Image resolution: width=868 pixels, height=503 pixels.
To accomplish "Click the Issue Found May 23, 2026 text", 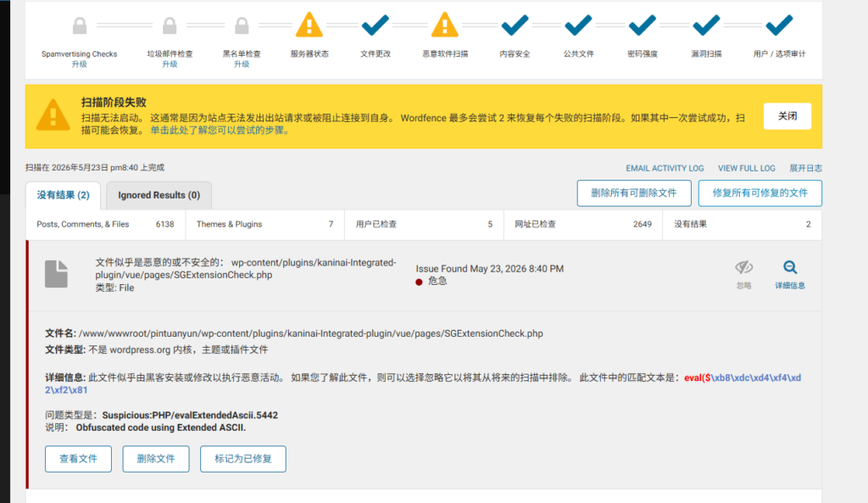I will tap(489, 269).
